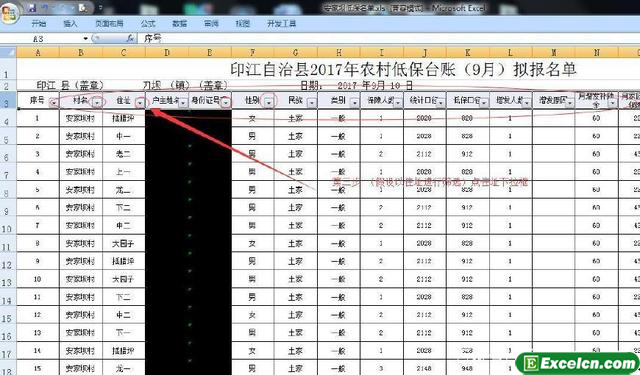Select column F header
The image size is (640, 375).
pyautogui.click(x=253, y=52)
